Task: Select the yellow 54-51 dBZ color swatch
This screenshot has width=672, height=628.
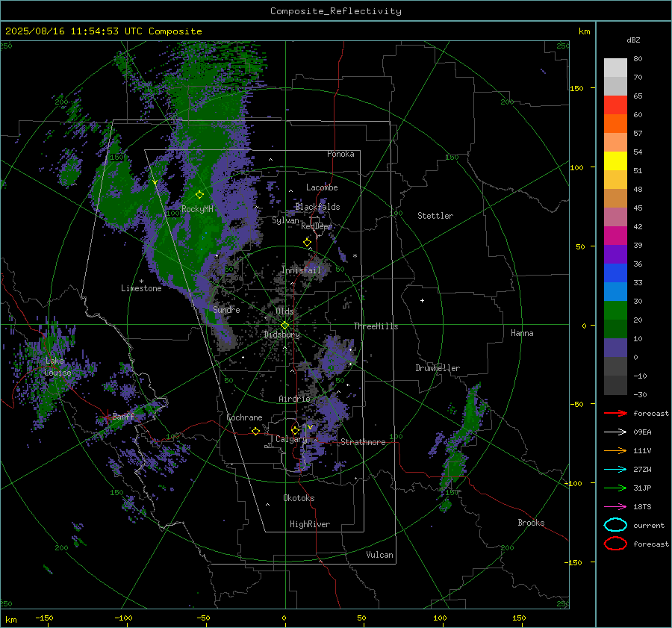Action: click(x=615, y=161)
